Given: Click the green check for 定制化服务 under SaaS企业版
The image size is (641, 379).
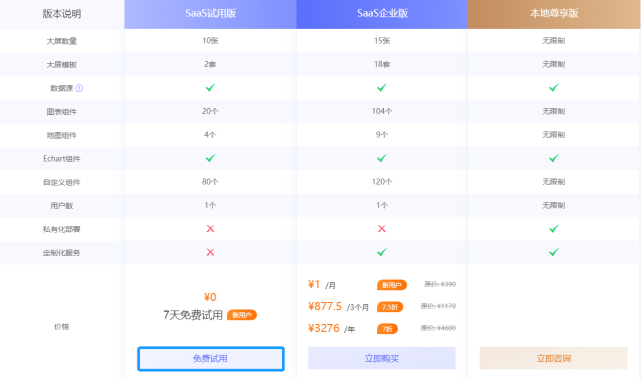Looking at the screenshot, I should tap(382, 252).
